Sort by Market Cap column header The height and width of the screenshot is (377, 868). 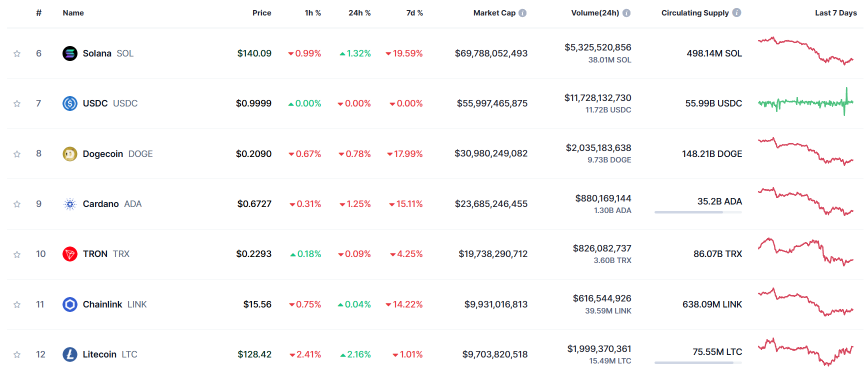click(494, 13)
